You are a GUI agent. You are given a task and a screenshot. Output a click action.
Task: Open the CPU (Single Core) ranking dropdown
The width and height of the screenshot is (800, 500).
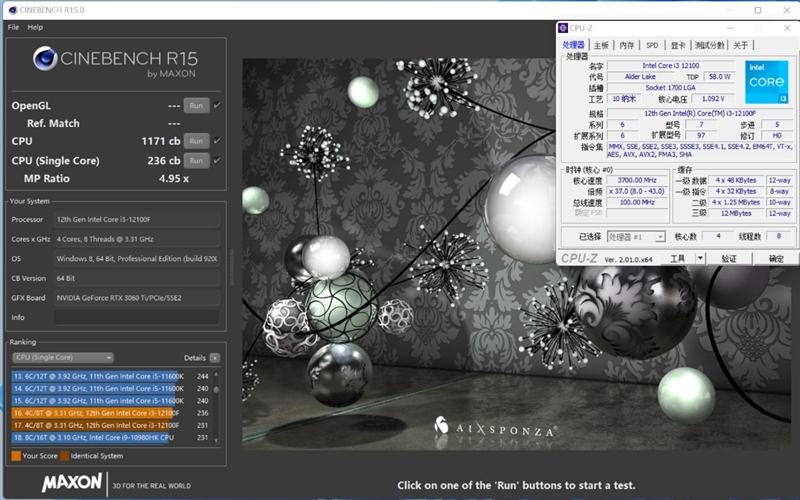pyautogui.click(x=62, y=357)
